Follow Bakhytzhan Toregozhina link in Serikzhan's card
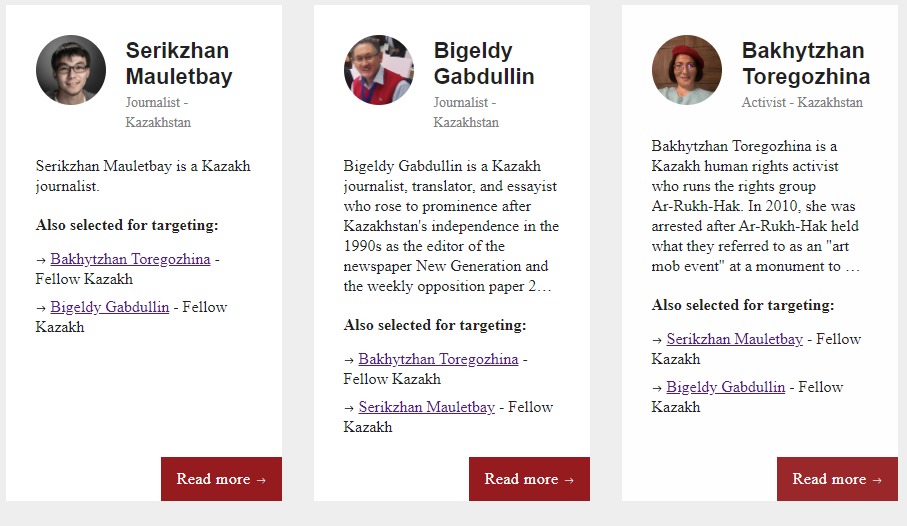The width and height of the screenshot is (907, 526). click(130, 259)
